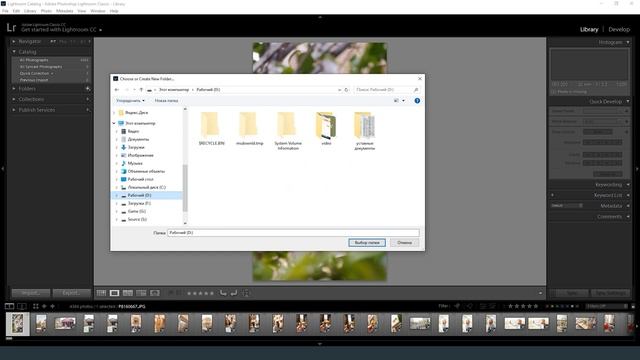Select Source (S:) drive in the dialog tree
Viewport: 640px width, 360px height.
click(137, 219)
